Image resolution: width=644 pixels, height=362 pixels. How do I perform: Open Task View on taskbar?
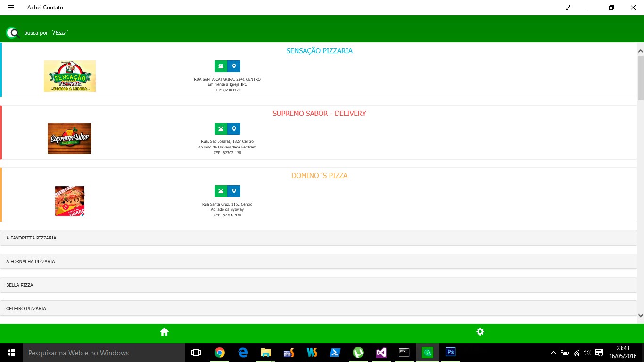[x=196, y=353]
